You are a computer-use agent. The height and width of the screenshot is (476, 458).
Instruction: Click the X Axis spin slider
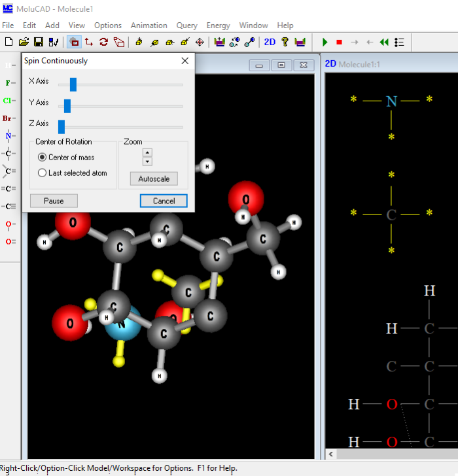click(x=73, y=84)
